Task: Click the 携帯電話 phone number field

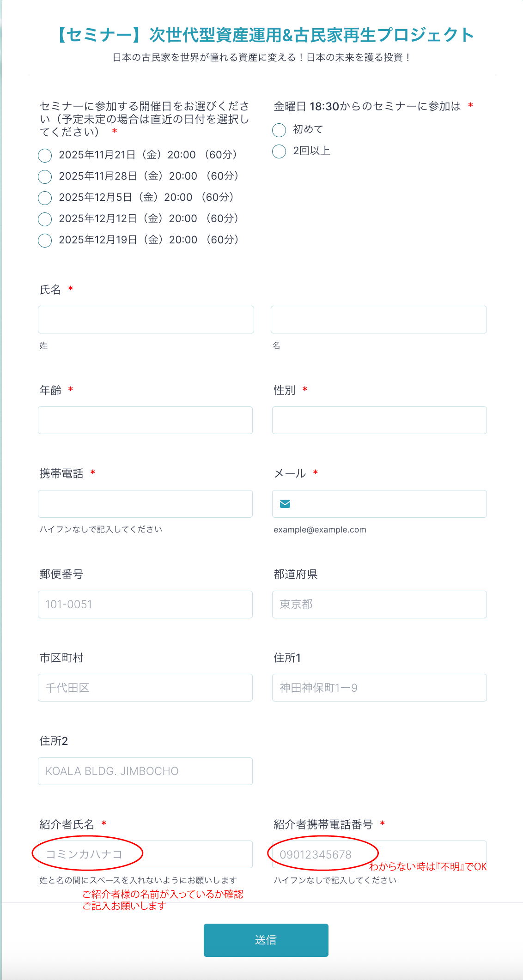Action: tap(145, 504)
